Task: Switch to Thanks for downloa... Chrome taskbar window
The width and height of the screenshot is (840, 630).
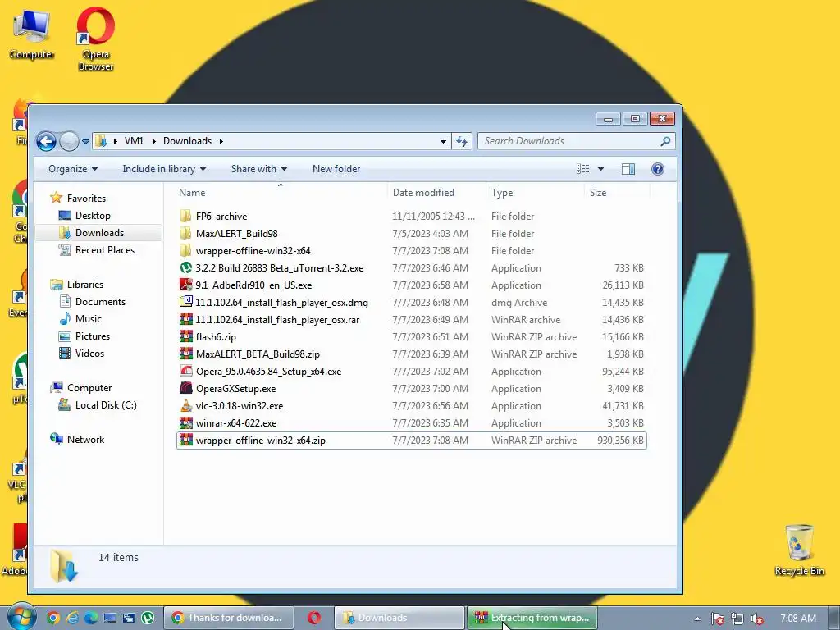Action: pyautogui.click(x=229, y=618)
